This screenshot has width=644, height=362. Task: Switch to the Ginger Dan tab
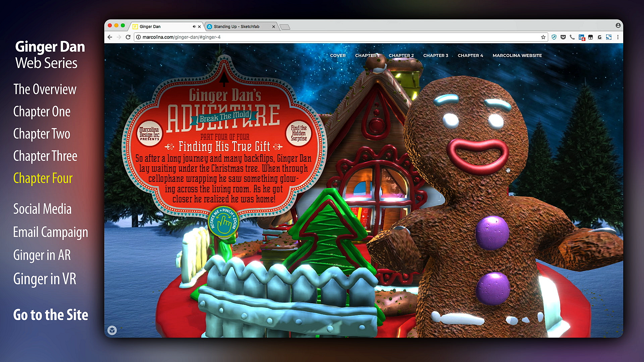(x=166, y=26)
